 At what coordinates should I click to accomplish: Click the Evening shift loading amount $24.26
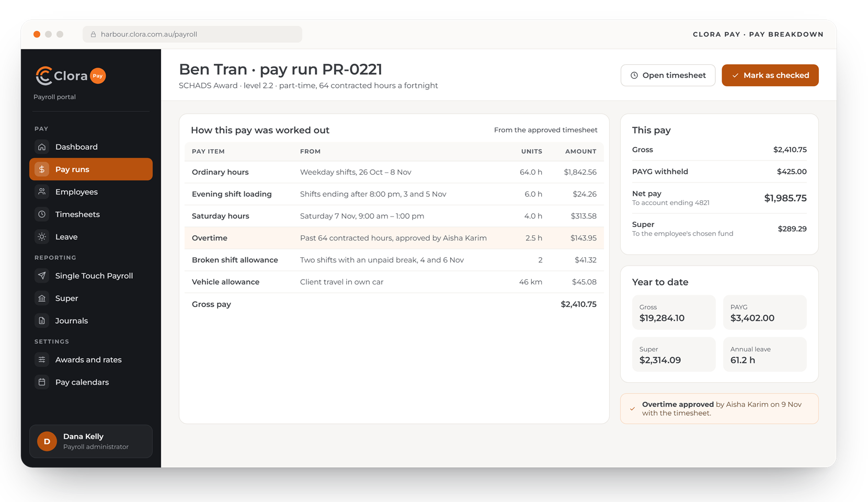point(585,194)
